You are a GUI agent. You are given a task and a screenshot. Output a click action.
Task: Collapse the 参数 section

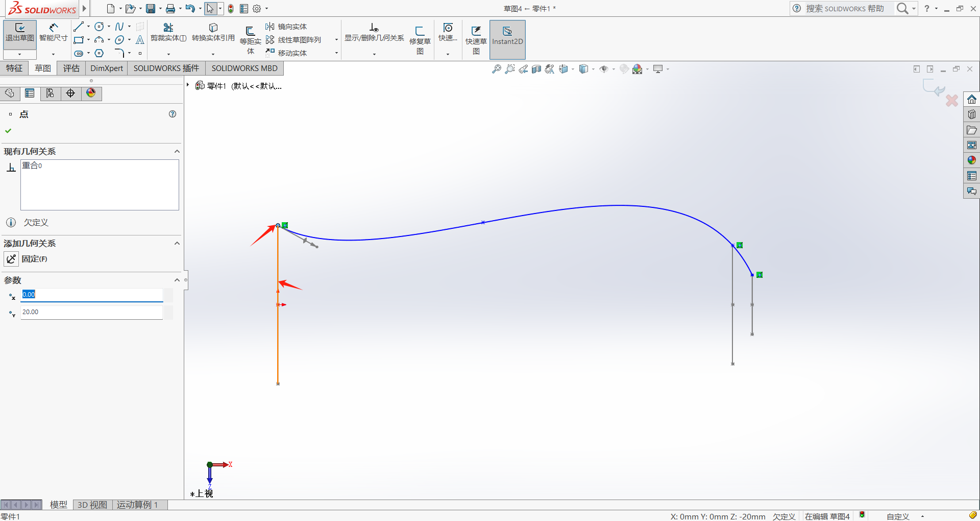pyautogui.click(x=177, y=280)
